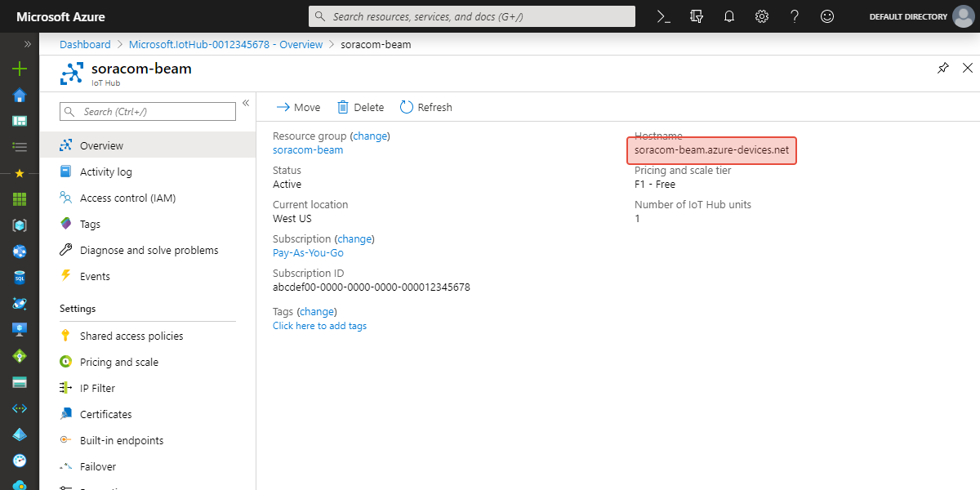Open SQL databases icon in sidebar
This screenshot has height=490, width=980.
(20, 278)
